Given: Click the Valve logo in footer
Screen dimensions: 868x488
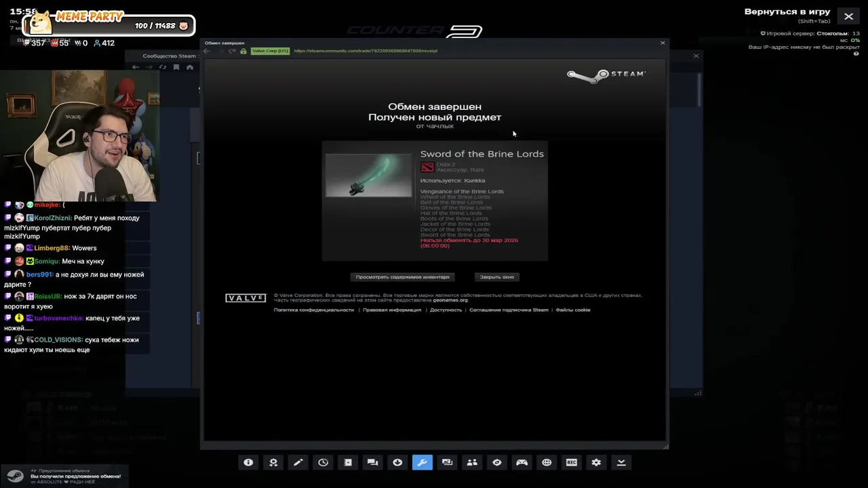Looking at the screenshot, I should [x=245, y=298].
